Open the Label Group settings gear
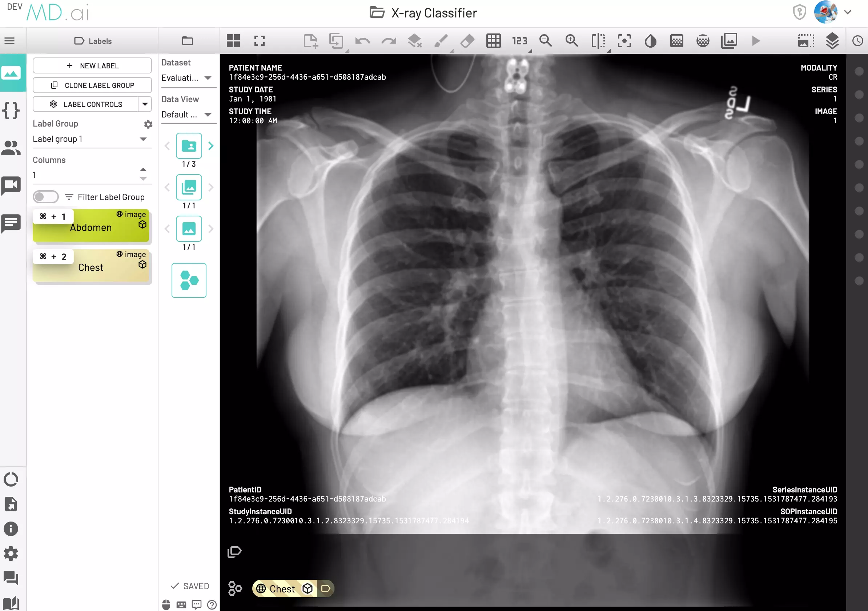This screenshot has height=611, width=868. point(148,124)
